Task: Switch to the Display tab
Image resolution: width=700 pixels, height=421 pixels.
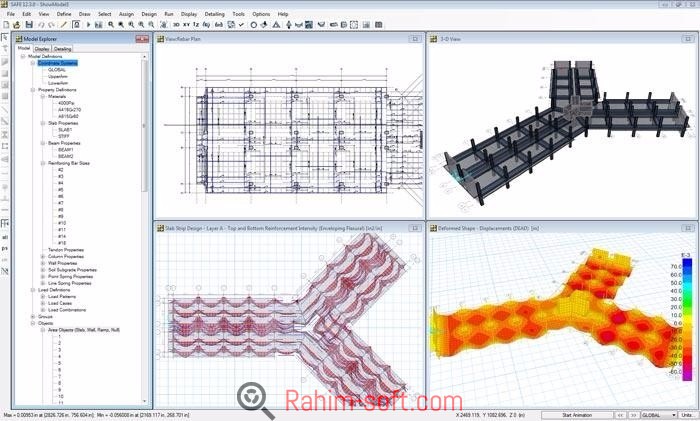Action: 42,49
